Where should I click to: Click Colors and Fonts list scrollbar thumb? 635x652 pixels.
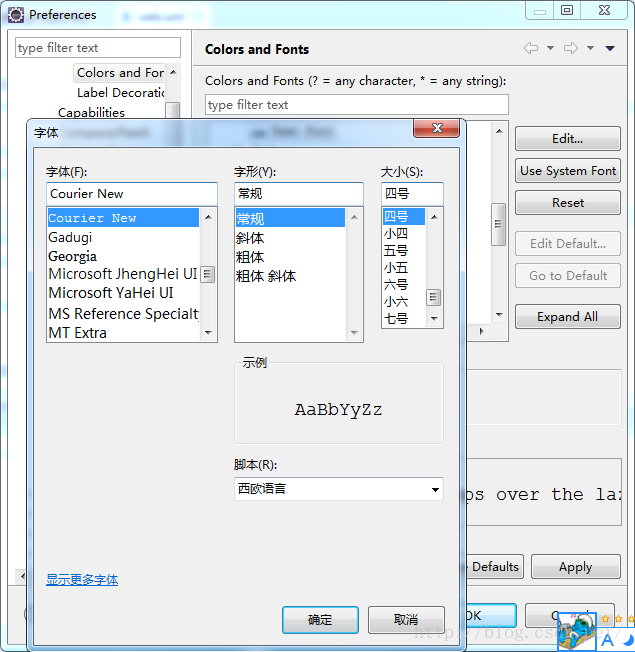click(x=498, y=224)
